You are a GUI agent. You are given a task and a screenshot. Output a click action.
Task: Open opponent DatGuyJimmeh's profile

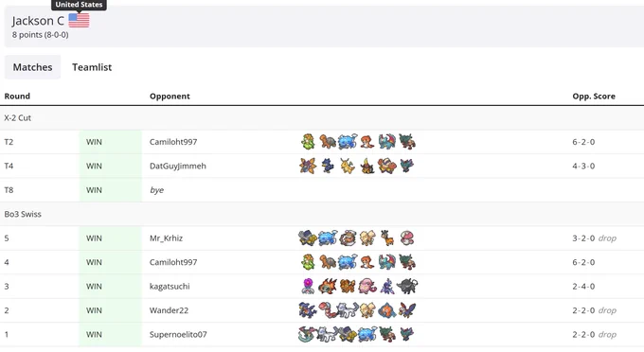click(178, 167)
